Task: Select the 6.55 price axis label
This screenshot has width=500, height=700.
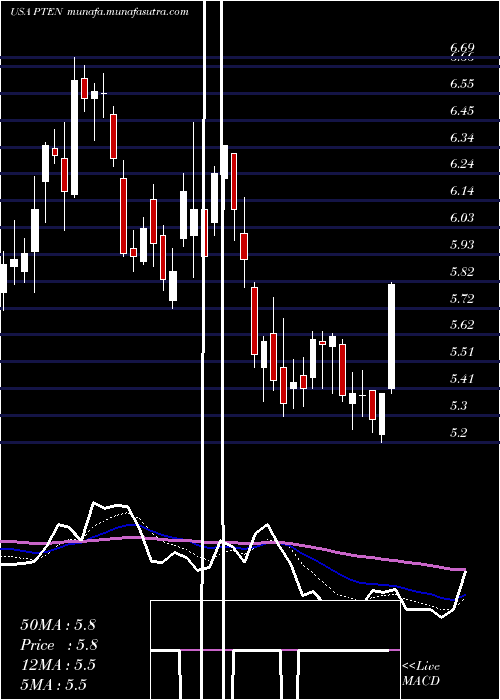Action: 462,83
